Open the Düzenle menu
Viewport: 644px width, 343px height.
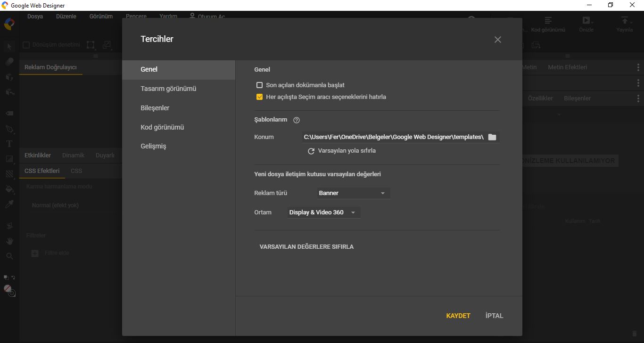coord(66,16)
